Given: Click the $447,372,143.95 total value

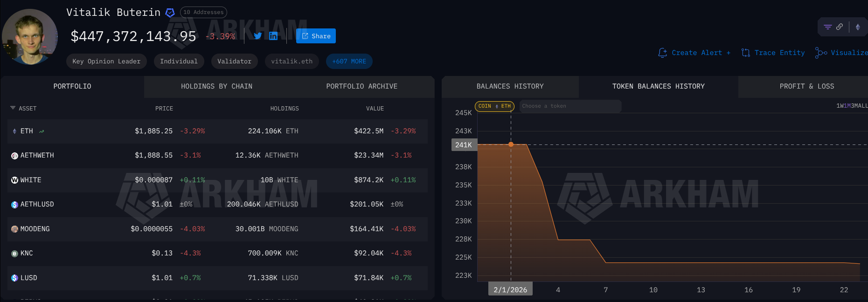Looking at the screenshot, I should point(133,36).
